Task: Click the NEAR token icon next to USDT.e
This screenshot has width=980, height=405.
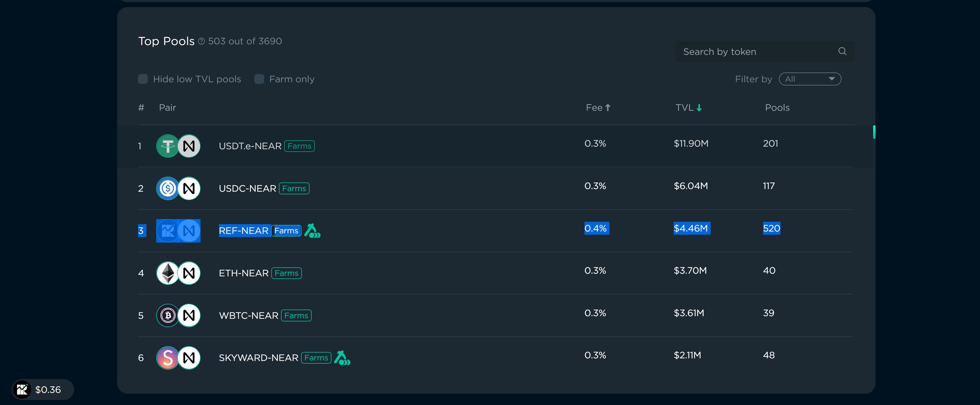Action: (x=189, y=146)
